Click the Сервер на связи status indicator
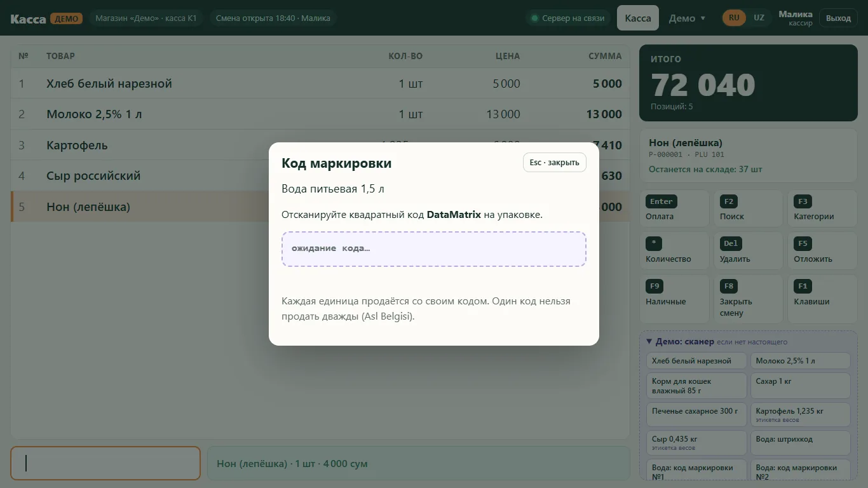 568,18
